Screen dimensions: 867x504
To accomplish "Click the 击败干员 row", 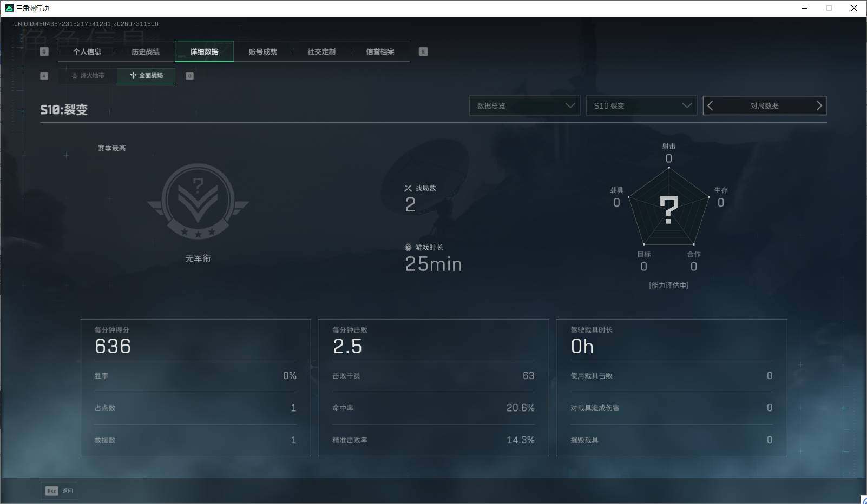I will (x=433, y=376).
